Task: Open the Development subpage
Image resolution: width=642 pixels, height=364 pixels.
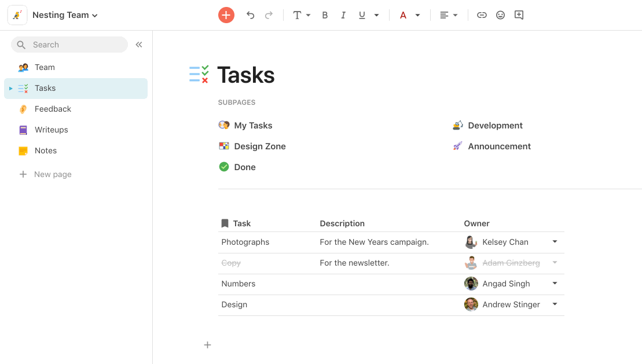Action: pos(487,126)
